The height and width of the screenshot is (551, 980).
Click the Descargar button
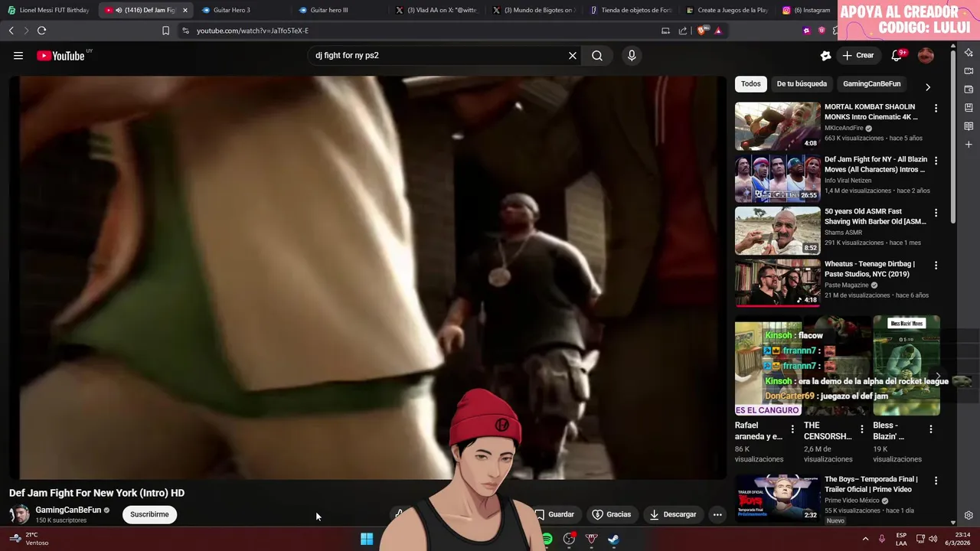[673, 514]
